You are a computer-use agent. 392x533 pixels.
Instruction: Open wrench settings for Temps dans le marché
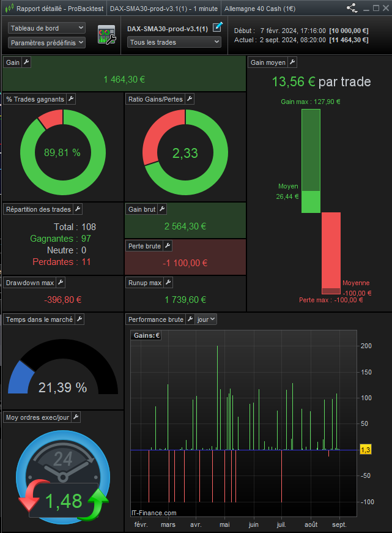point(80,319)
